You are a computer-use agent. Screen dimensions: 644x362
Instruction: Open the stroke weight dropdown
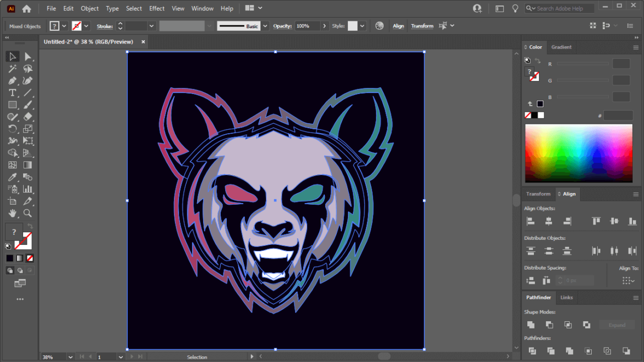pos(151,26)
